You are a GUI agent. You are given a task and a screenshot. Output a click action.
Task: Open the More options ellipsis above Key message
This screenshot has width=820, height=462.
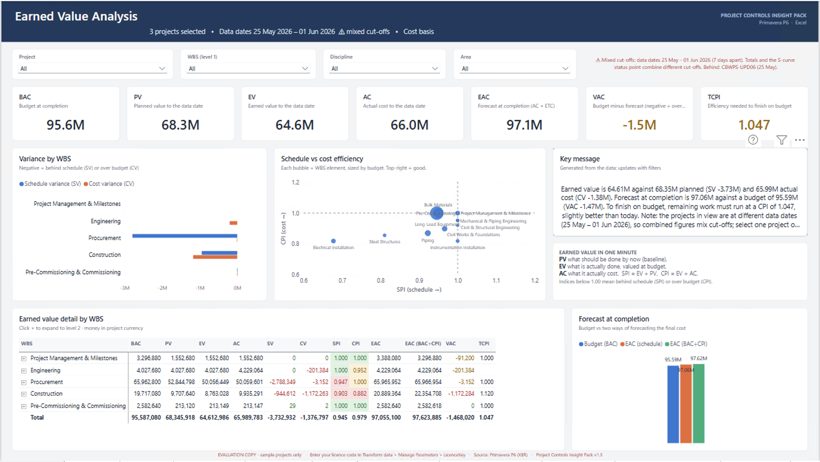click(800, 140)
